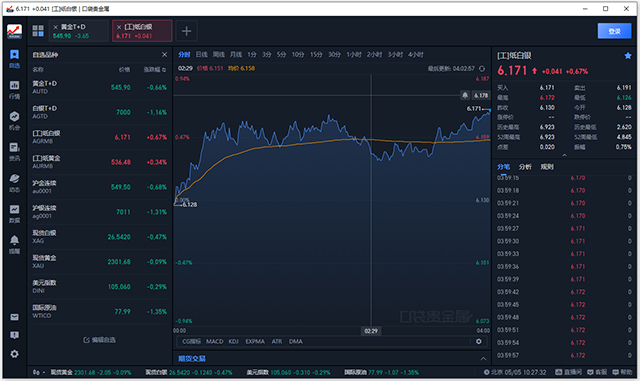The width and height of the screenshot is (640, 381).
Task: Switch to the 规则 rules tab
Action: [547, 167]
